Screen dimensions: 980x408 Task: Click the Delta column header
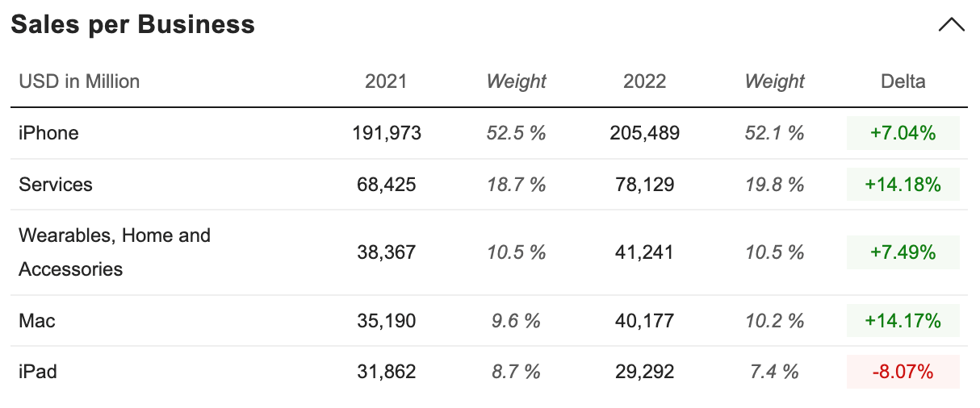click(903, 81)
